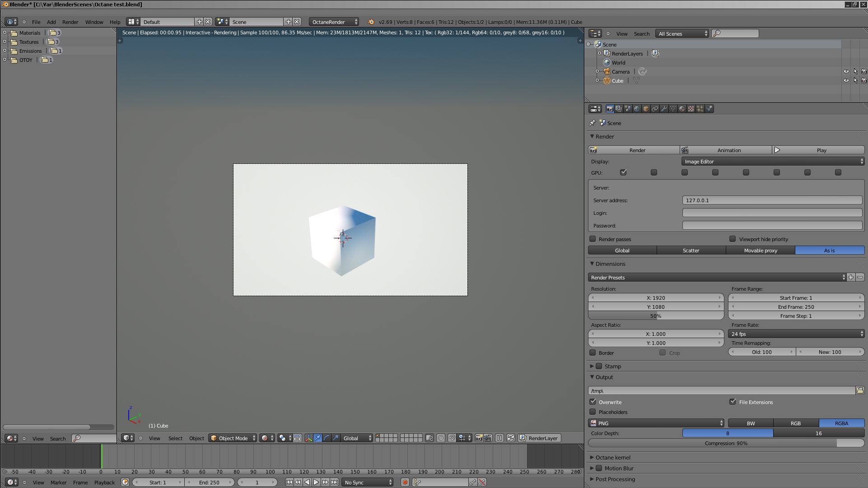This screenshot has height=488, width=868.
Task: Open the Object menu in viewport header
Action: (196, 438)
